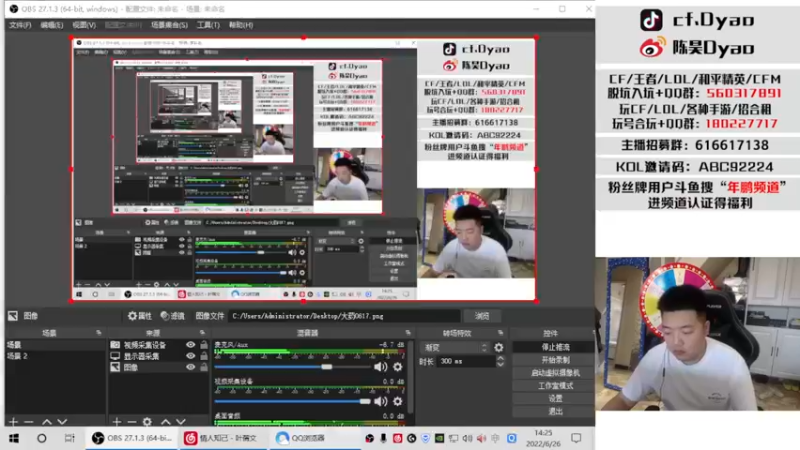Click 开始录制 to start recording

(x=554, y=360)
